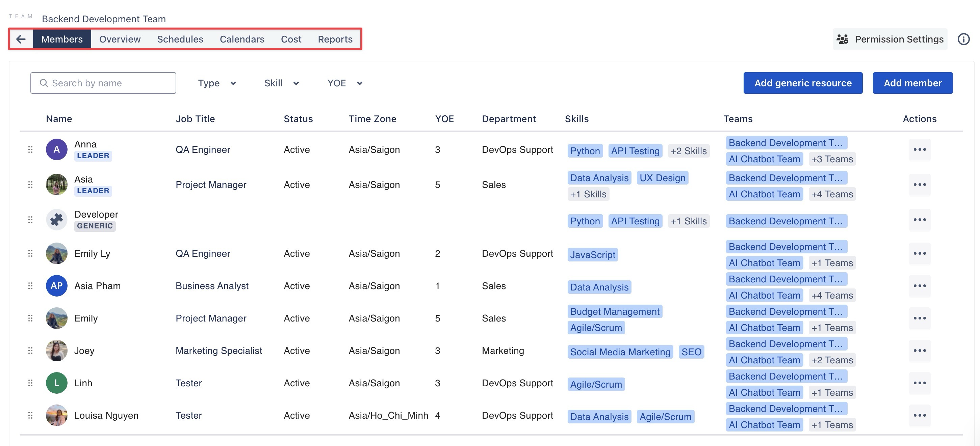This screenshot has height=446, width=980.
Task: Open Permission Settings
Action: pyautogui.click(x=890, y=39)
